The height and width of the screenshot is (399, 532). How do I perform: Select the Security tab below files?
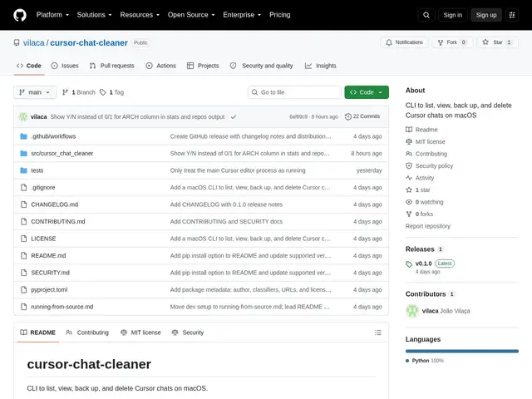coord(188,332)
